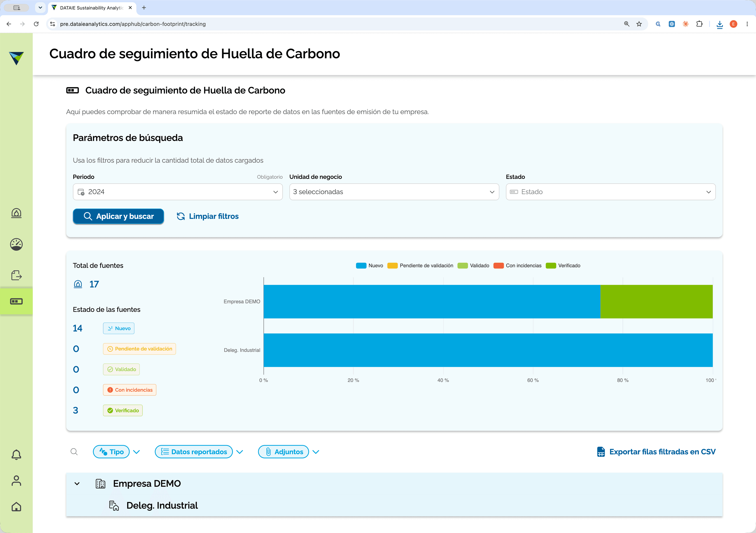Close the DATAIE browser tab

130,7
